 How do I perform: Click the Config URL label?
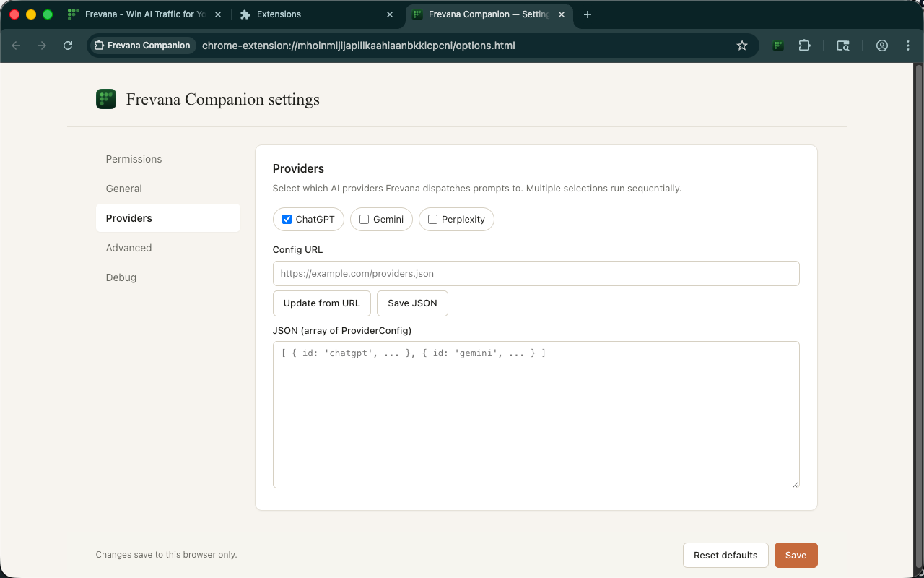coord(297,250)
